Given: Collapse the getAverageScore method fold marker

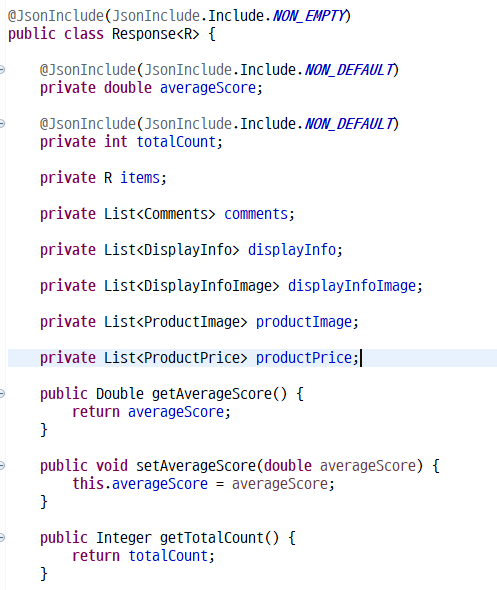Looking at the screenshot, I should tap(2, 394).
